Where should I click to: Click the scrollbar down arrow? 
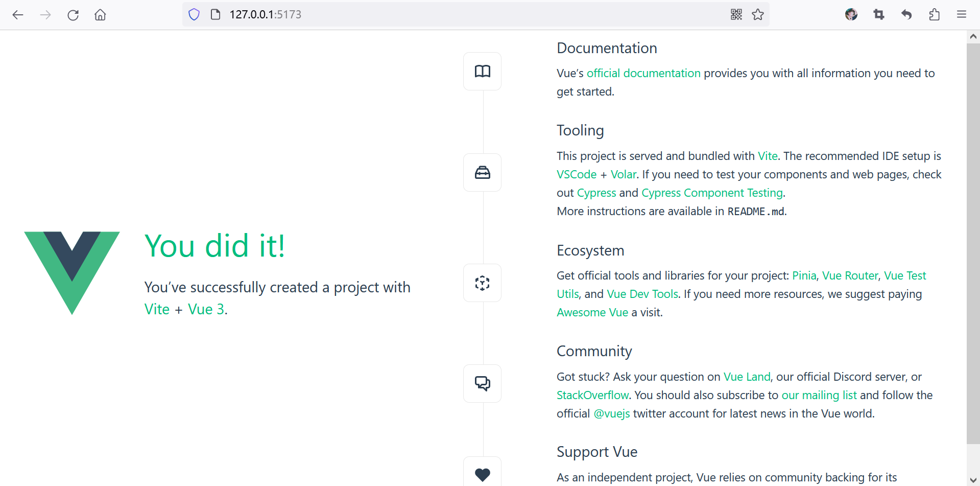point(973,480)
